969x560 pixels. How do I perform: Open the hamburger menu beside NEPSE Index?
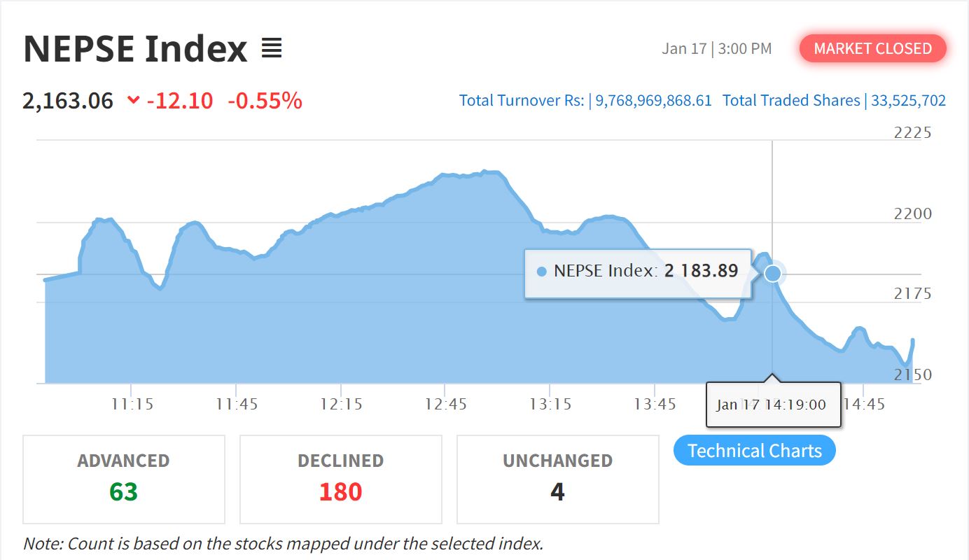(x=272, y=49)
